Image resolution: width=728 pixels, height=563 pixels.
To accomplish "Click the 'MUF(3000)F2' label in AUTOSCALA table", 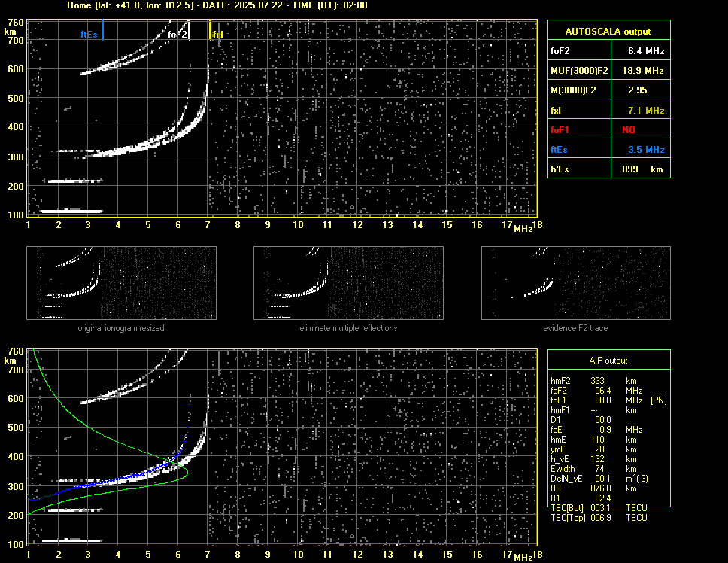I will (x=579, y=71).
